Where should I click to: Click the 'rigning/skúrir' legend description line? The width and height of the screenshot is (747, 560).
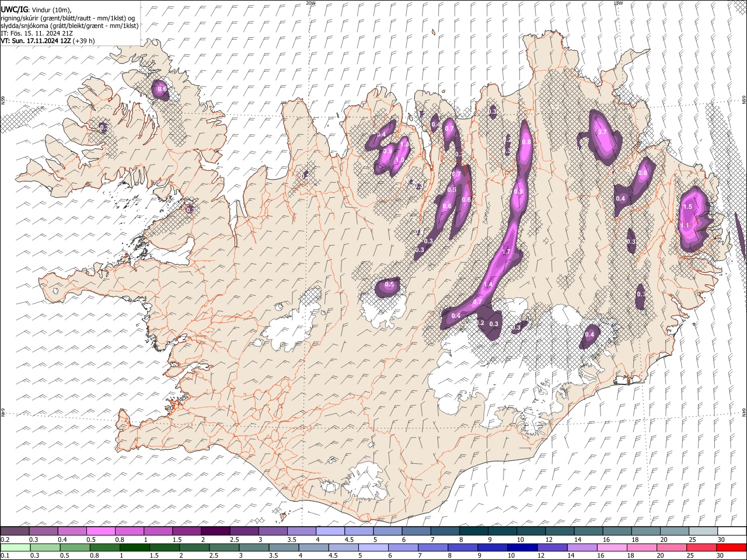pyautogui.click(x=68, y=18)
